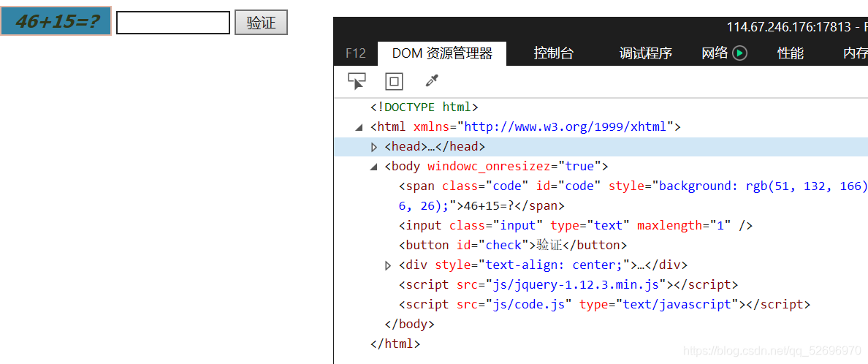Click the 6, 26);">46+15=?</span> continuation line
Image resolution: width=868 pixels, height=364 pixels.
[481, 206]
